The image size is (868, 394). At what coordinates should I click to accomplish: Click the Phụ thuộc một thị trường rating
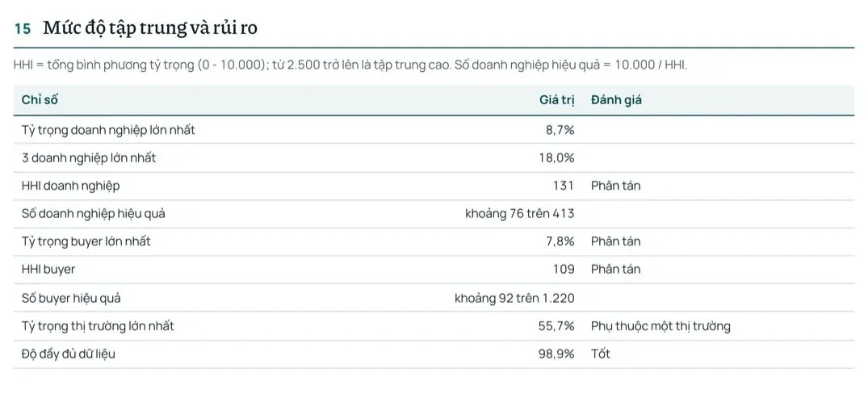[x=660, y=326]
